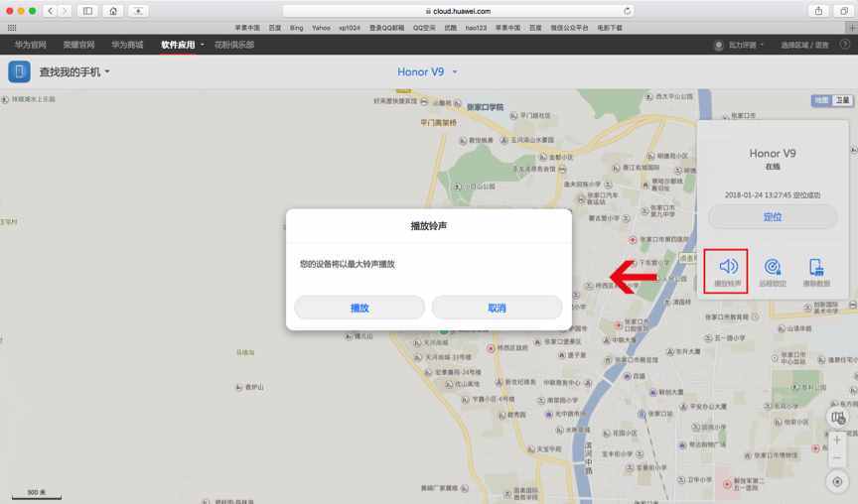Zoom in the map with plus
The width and height of the screenshot is (858, 504).
pyautogui.click(x=837, y=441)
